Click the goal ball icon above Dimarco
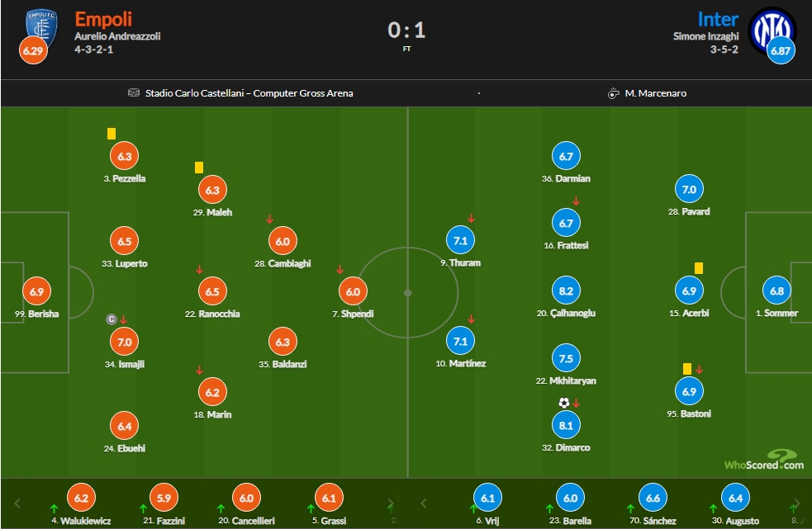Image resolution: width=812 pixels, height=529 pixels. pos(564,403)
